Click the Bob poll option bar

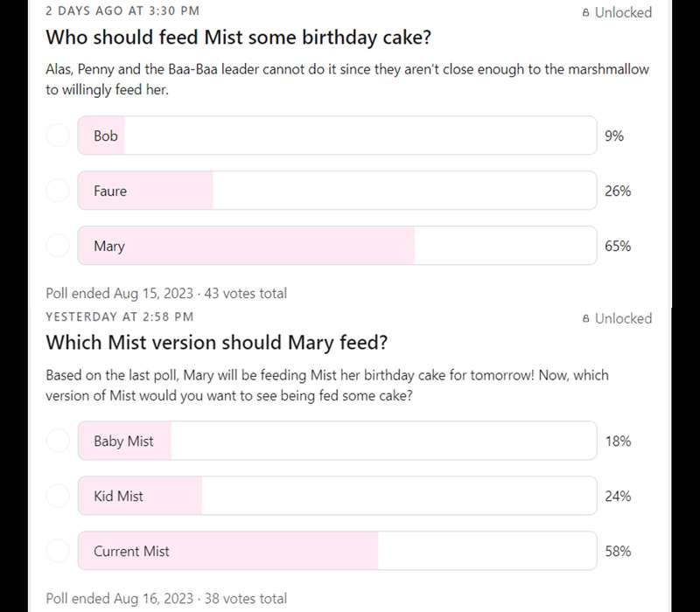[x=337, y=136]
